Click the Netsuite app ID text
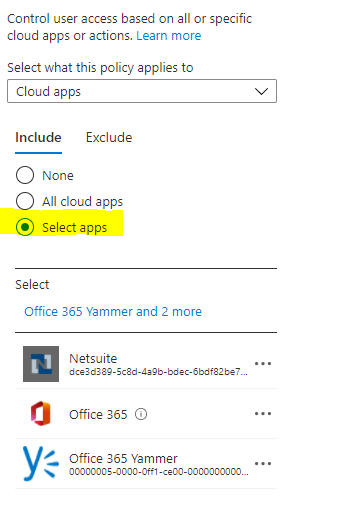The height and width of the screenshot is (524, 360). coord(158,372)
